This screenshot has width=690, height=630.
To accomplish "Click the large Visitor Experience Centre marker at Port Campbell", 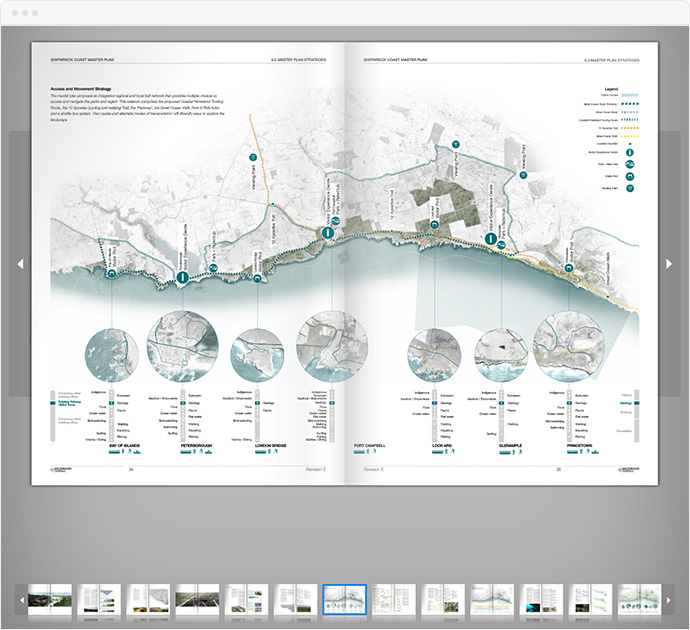I will tap(327, 233).
